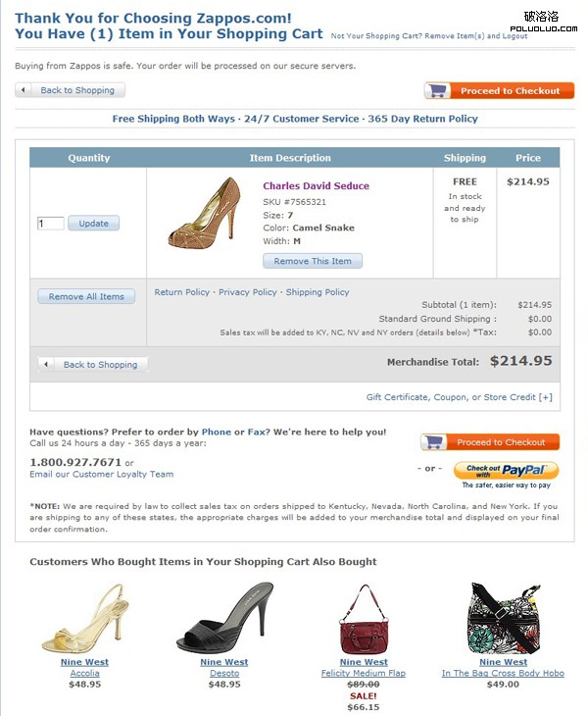
Task: Click the top Proceed to Checkout cart button
Action: [x=499, y=91]
